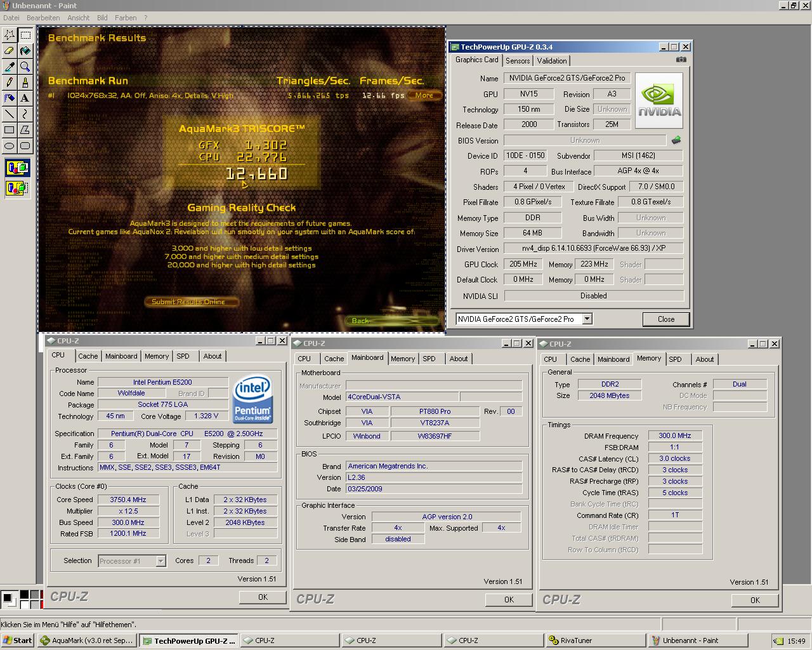Click the GPU-Z screenshot camera icon
The image size is (812, 650).
click(x=681, y=60)
